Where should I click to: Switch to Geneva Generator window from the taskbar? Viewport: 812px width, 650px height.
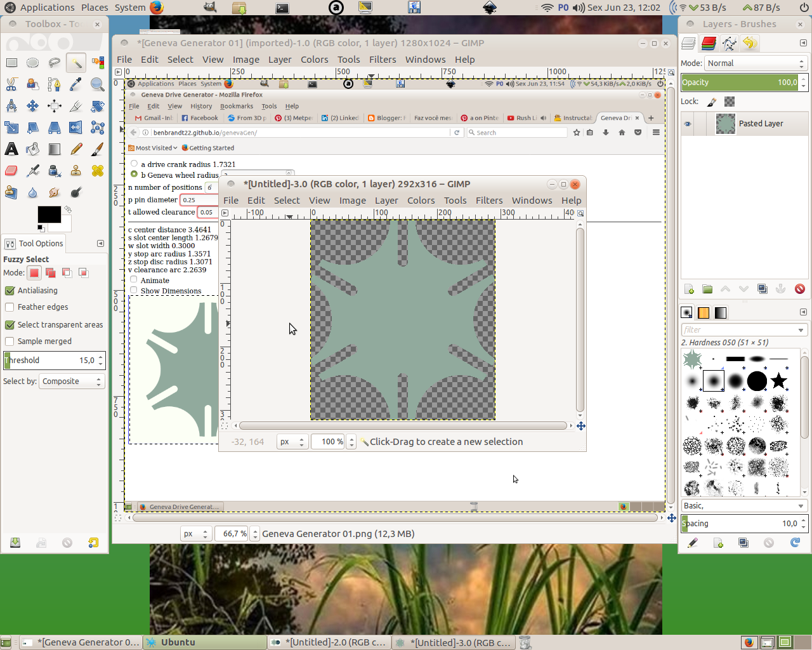[79, 642]
